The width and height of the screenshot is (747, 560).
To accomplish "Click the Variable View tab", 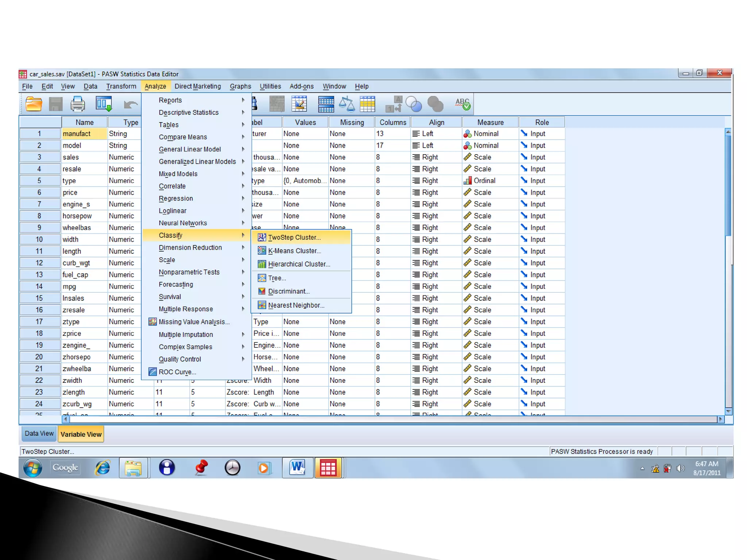I will (x=81, y=435).
